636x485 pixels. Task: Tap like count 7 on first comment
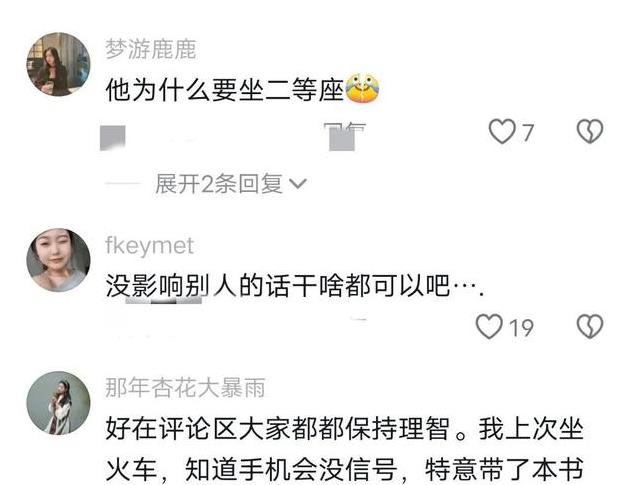(527, 132)
